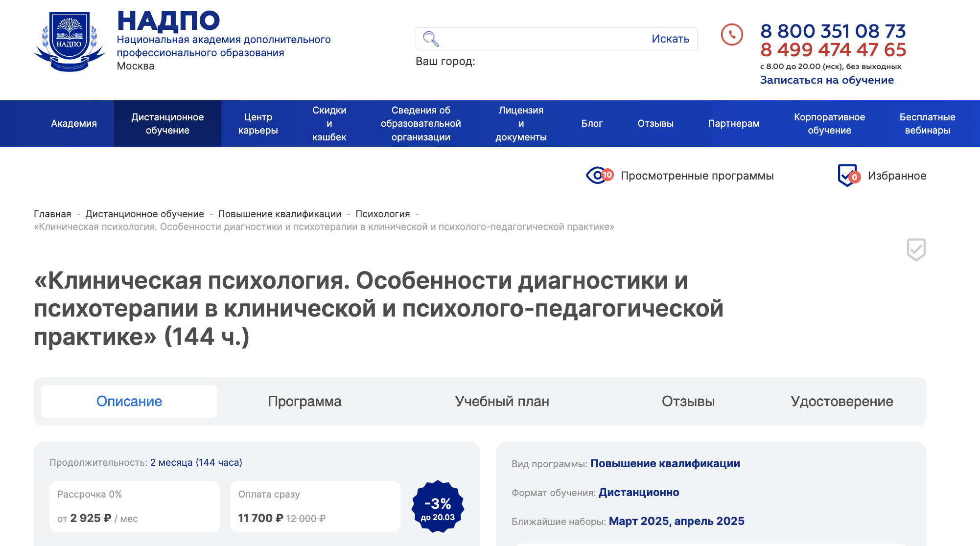Viewport: 980px width, 546px height.
Task: Open the Скидки и кэшбек section
Action: pyautogui.click(x=329, y=123)
